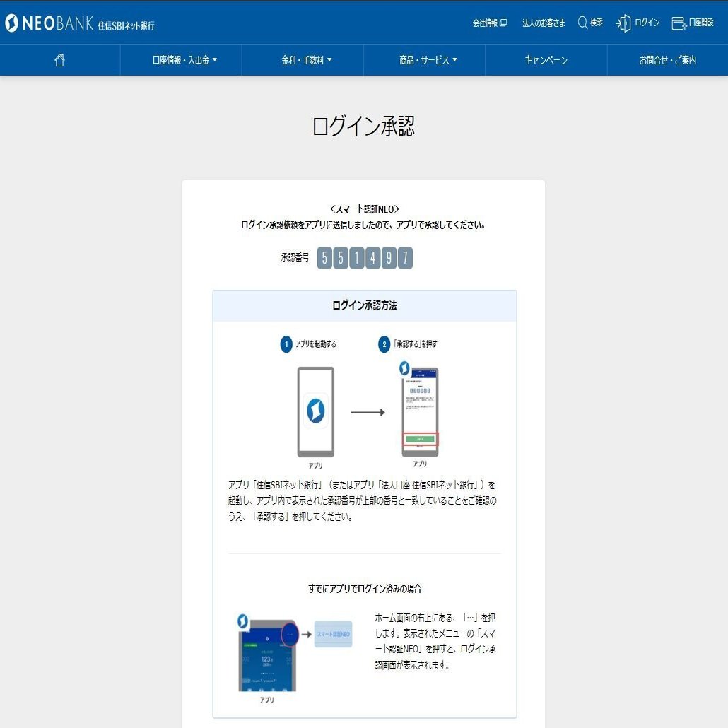
Task: Expand the 金利・手数料 dropdown
Action: [303, 59]
